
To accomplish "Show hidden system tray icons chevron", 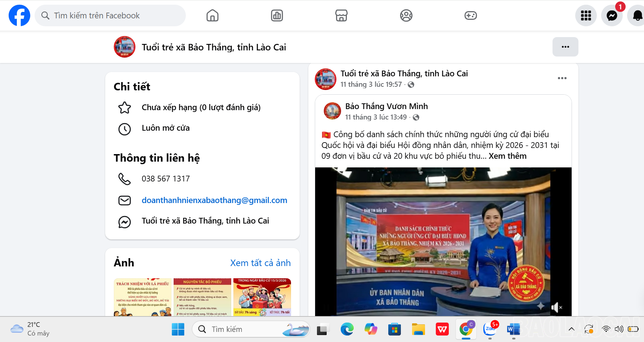I will pyautogui.click(x=571, y=329).
